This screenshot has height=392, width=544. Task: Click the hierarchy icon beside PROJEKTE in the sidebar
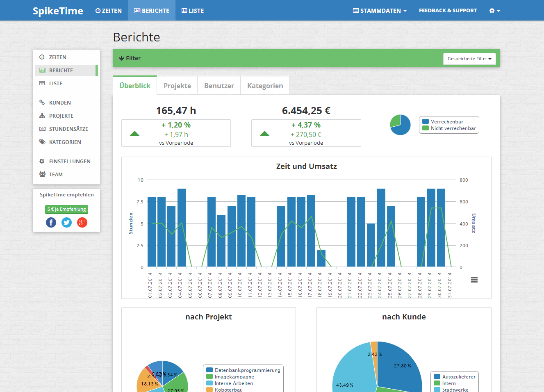point(42,116)
